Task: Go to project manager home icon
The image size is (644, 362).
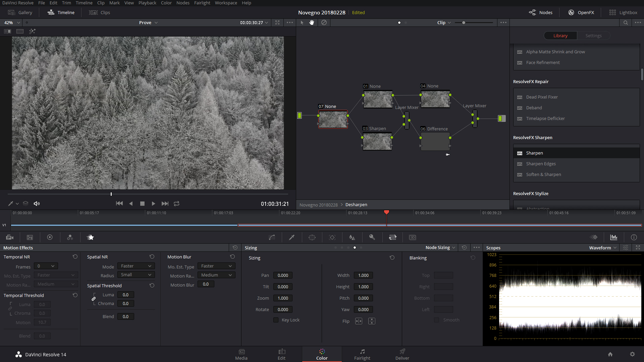Action: [x=610, y=354]
